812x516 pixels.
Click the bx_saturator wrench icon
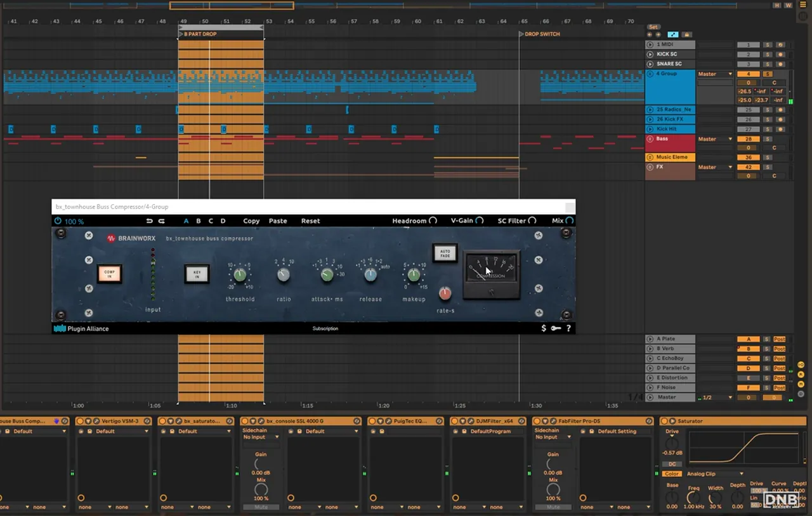180,422
